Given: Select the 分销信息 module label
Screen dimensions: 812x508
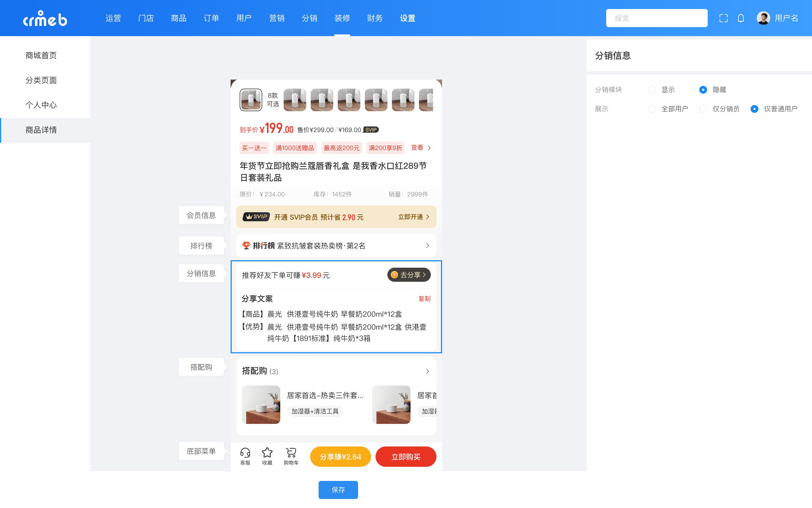Looking at the screenshot, I should tap(201, 273).
